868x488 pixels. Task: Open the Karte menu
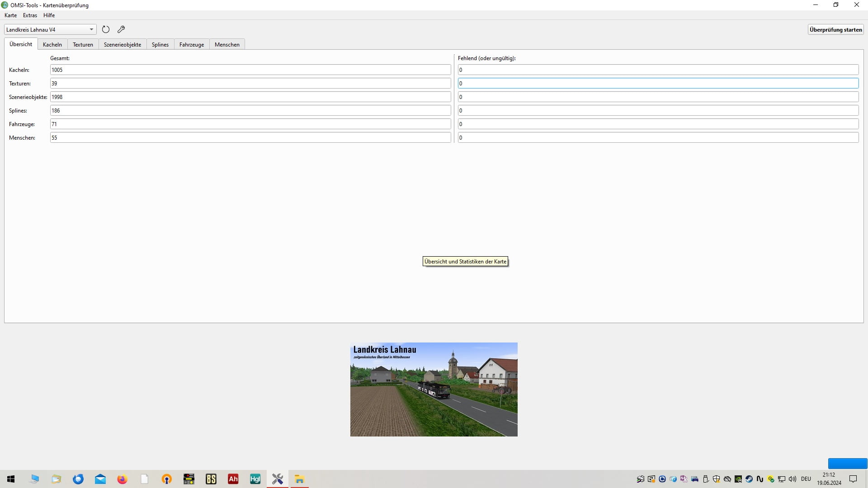10,15
